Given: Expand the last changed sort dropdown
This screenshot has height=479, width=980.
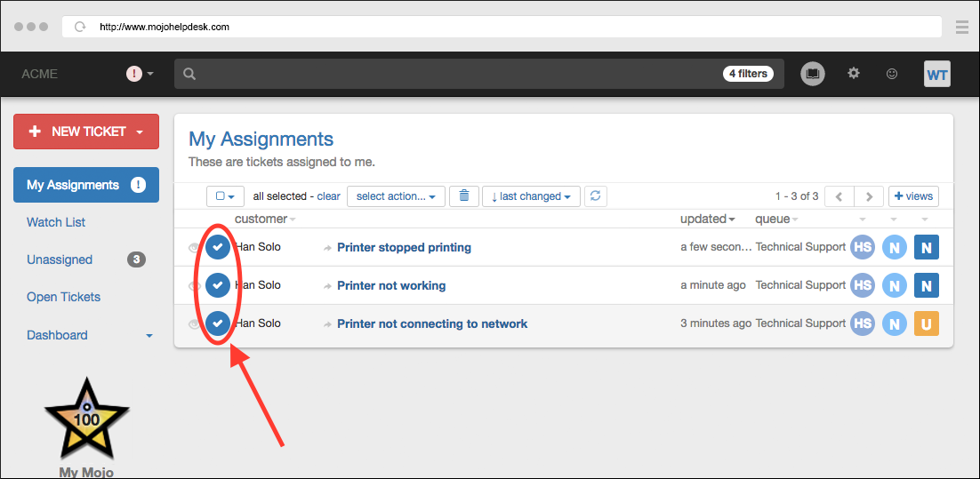Looking at the screenshot, I should (531, 196).
